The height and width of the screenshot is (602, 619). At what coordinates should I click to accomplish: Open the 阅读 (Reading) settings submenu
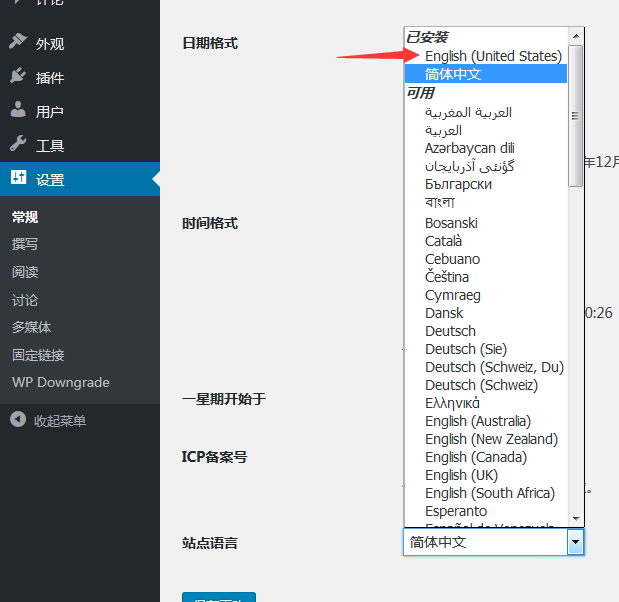tap(25, 272)
